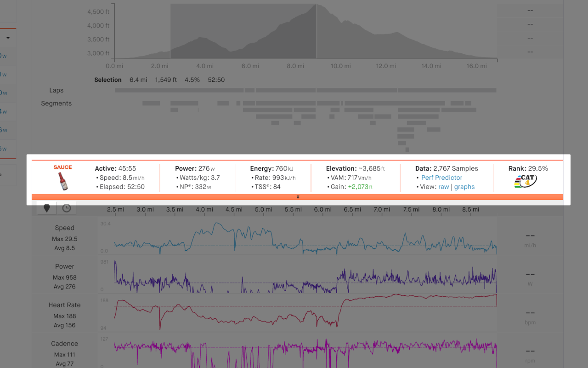Click the Segments row label
Viewport: 588px width, 368px height.
(56, 103)
